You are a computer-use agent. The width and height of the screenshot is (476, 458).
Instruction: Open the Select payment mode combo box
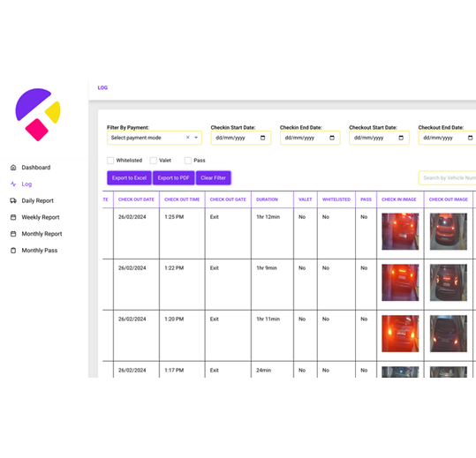(x=155, y=138)
